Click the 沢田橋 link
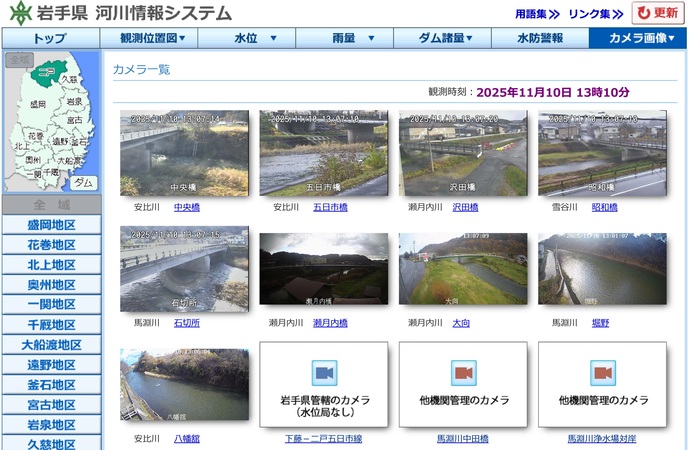Viewport: 690px width, 450px height. (x=466, y=207)
